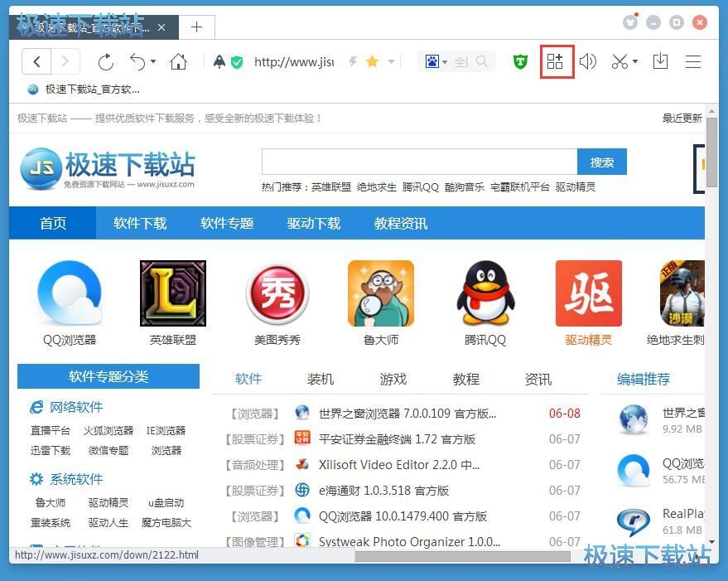Image resolution: width=728 pixels, height=581 pixels.
Task: Switch to the 资讯 list tab
Action: (538, 380)
